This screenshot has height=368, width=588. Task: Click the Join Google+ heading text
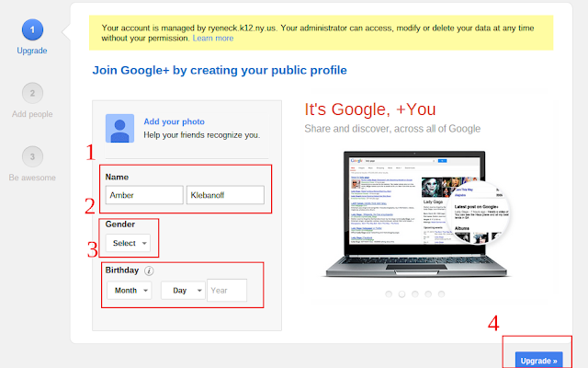tap(220, 70)
